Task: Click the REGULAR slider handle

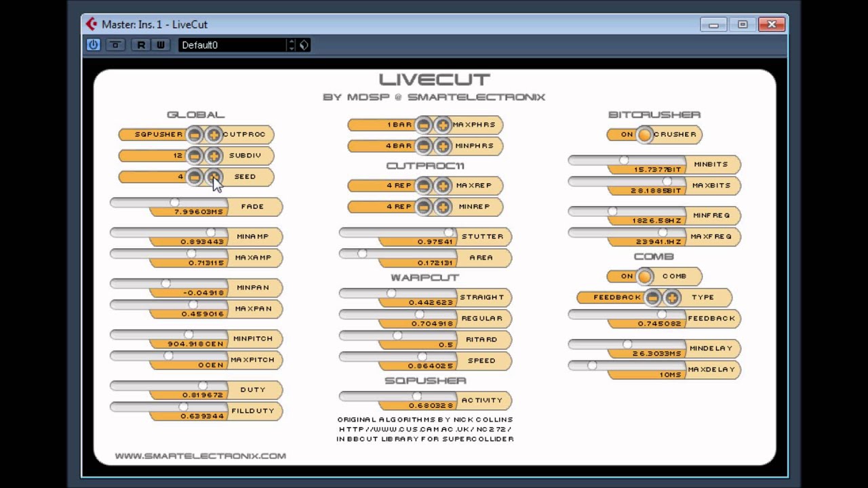Action: pyautogui.click(x=419, y=314)
